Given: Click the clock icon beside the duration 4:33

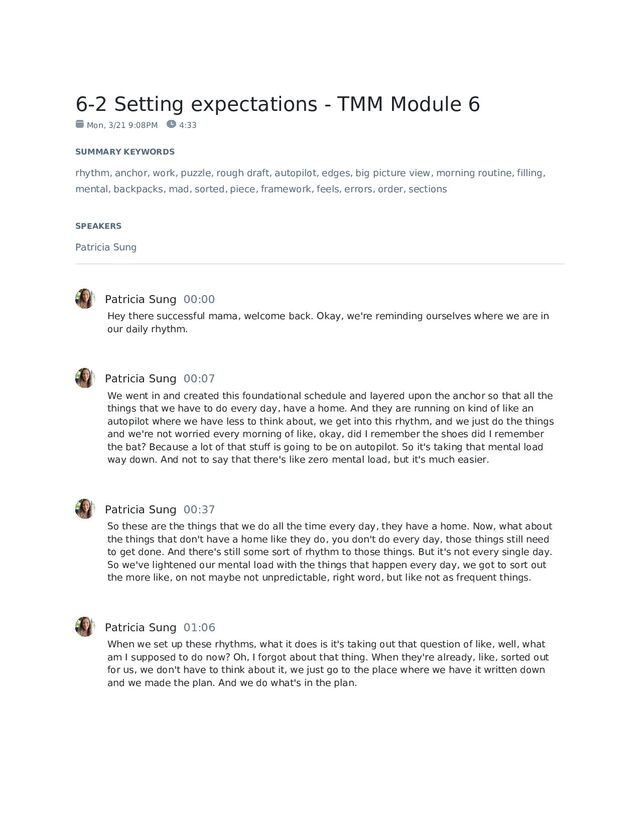Looking at the screenshot, I should [x=170, y=124].
